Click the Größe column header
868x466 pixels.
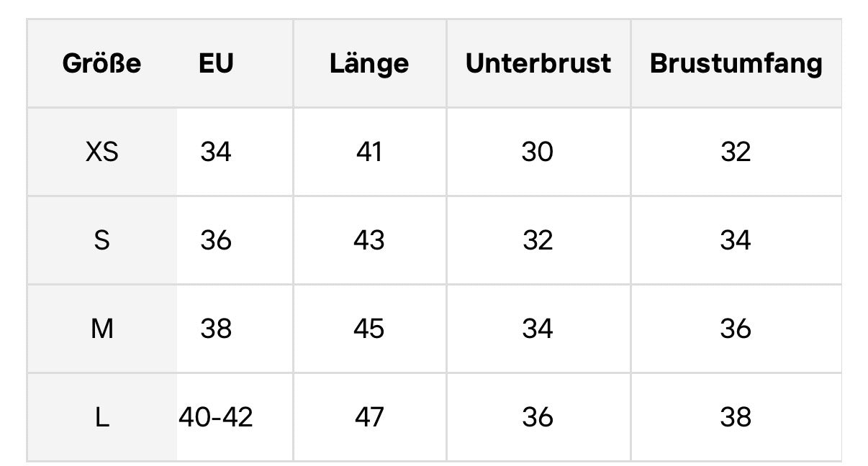coord(101,64)
